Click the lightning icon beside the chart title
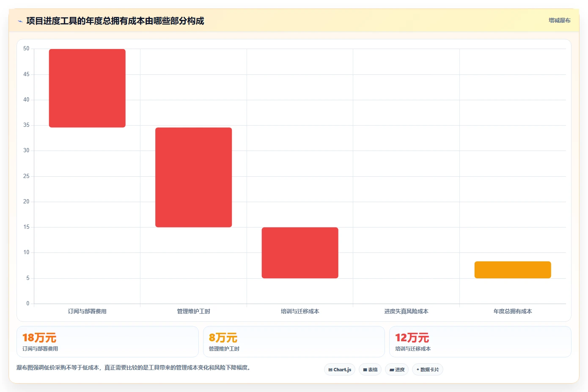The width and height of the screenshot is (588, 392). click(x=20, y=21)
